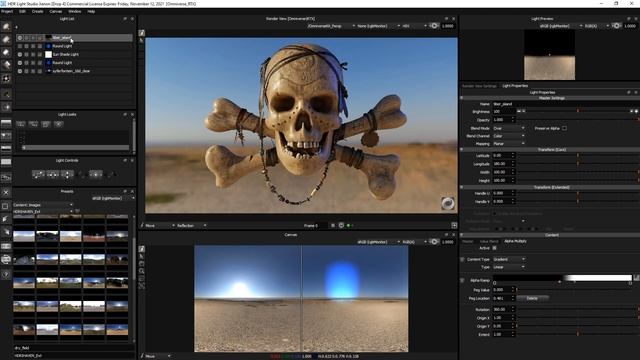This screenshot has width=640, height=360.
Task: Click third button in Light Looks toolbar
Action: pyautogui.click(x=46, y=124)
